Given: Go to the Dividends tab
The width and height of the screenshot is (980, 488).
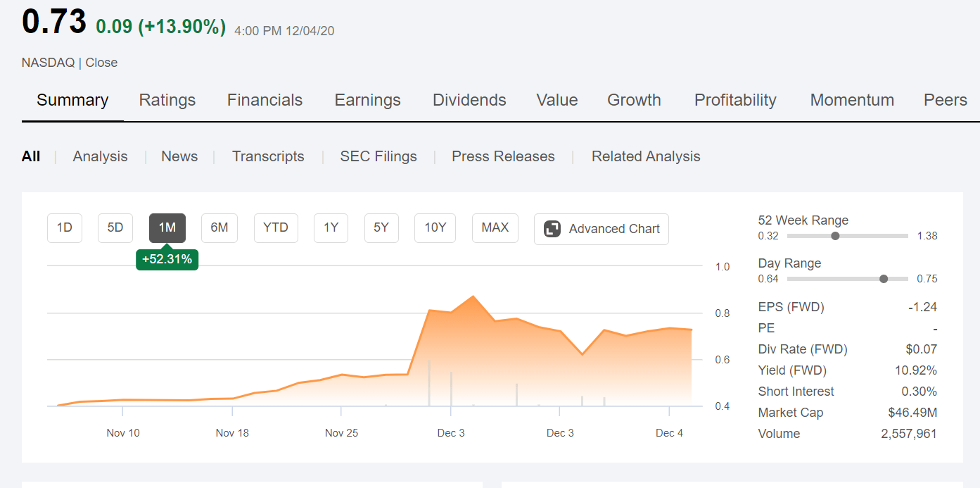Looking at the screenshot, I should 469,100.
